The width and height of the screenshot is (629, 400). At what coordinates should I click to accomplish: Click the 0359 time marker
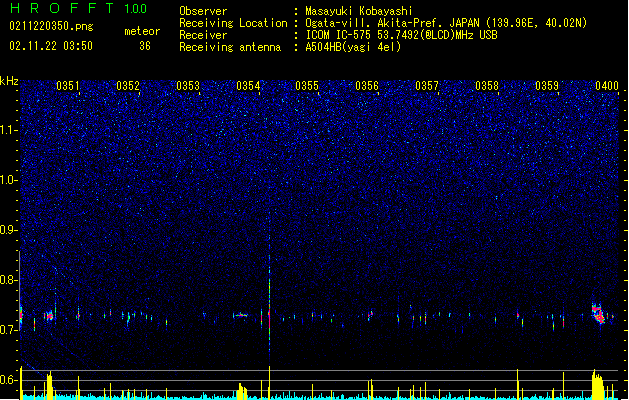547,86
